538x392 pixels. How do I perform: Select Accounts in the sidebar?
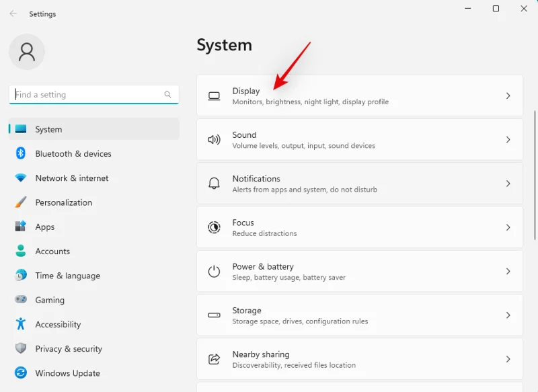coord(52,251)
